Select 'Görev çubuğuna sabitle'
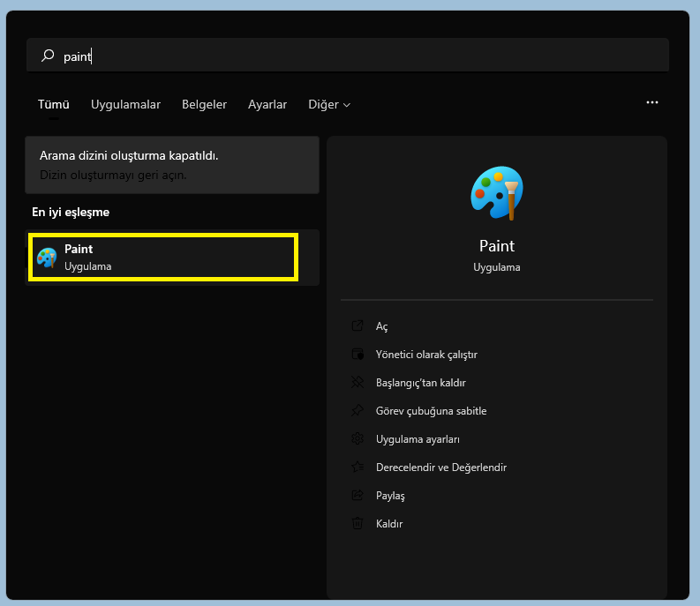The image size is (700, 606). point(432,411)
